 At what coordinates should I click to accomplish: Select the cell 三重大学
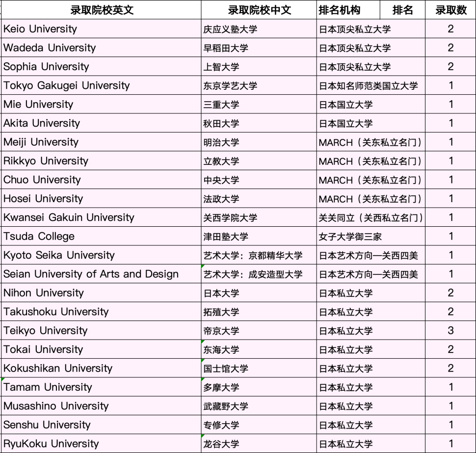259,104
